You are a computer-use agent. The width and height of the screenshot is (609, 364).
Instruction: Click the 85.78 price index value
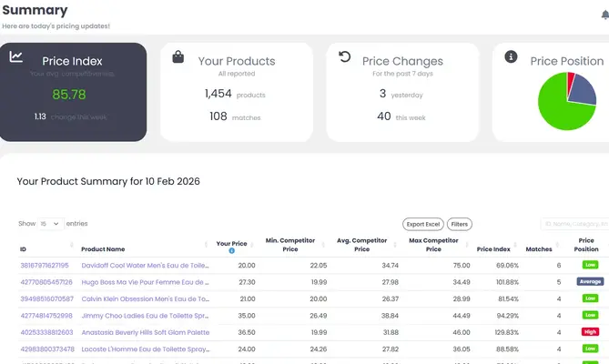69,95
